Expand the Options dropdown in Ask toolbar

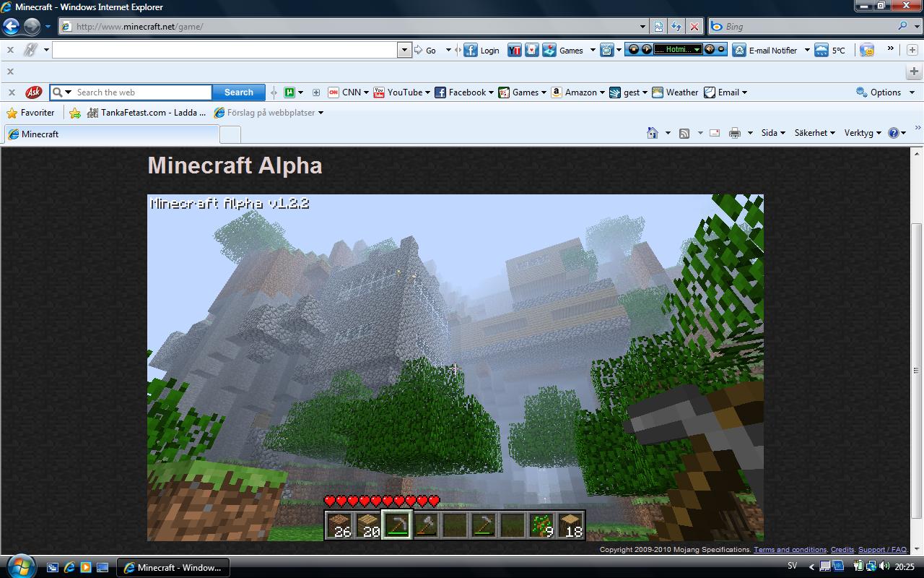(912, 92)
